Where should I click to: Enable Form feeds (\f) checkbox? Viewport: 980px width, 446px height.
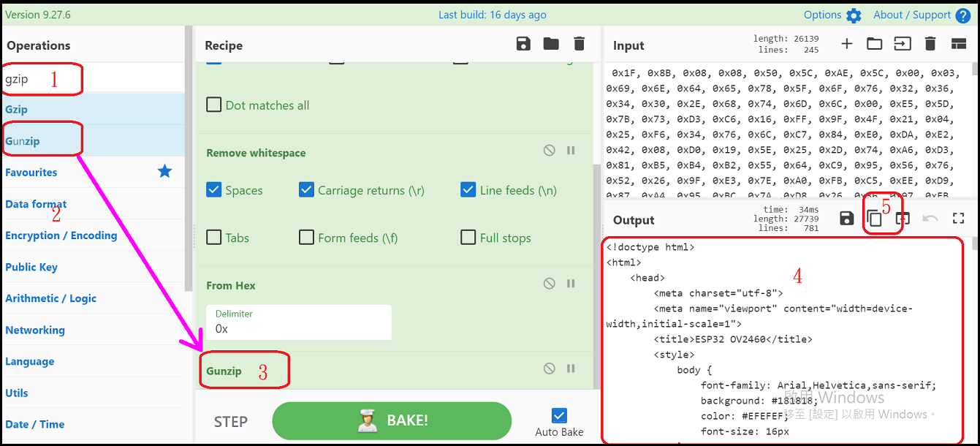(x=306, y=237)
